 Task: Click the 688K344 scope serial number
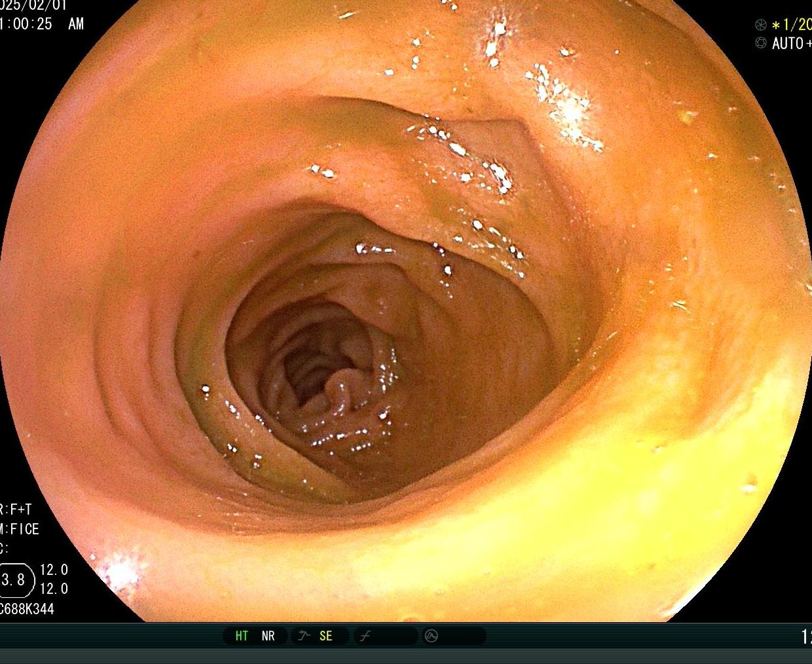(29, 609)
